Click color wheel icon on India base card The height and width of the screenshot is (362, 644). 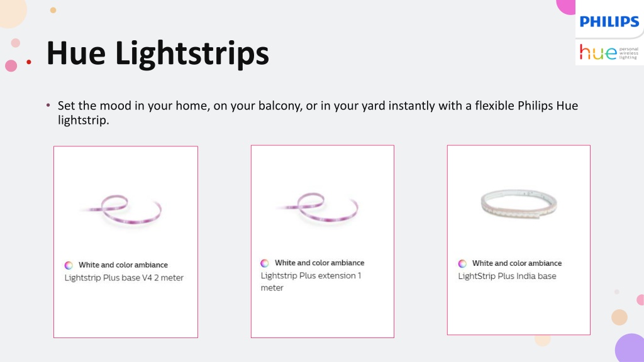pos(462,263)
